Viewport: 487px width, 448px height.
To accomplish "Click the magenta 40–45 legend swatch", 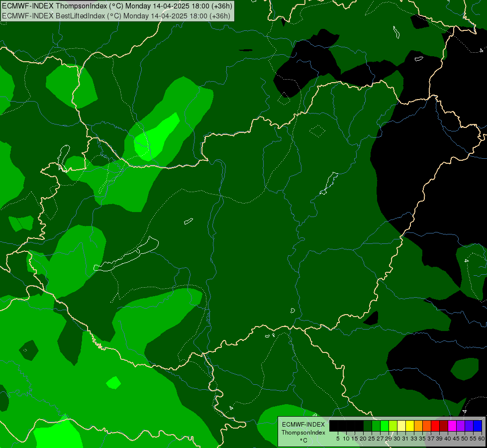I will [x=452, y=426].
